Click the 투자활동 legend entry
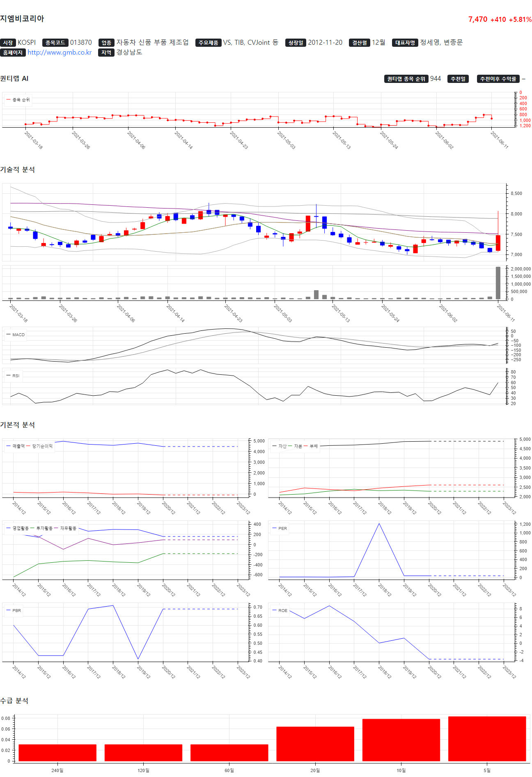This screenshot has width=532, height=777. 41,528
